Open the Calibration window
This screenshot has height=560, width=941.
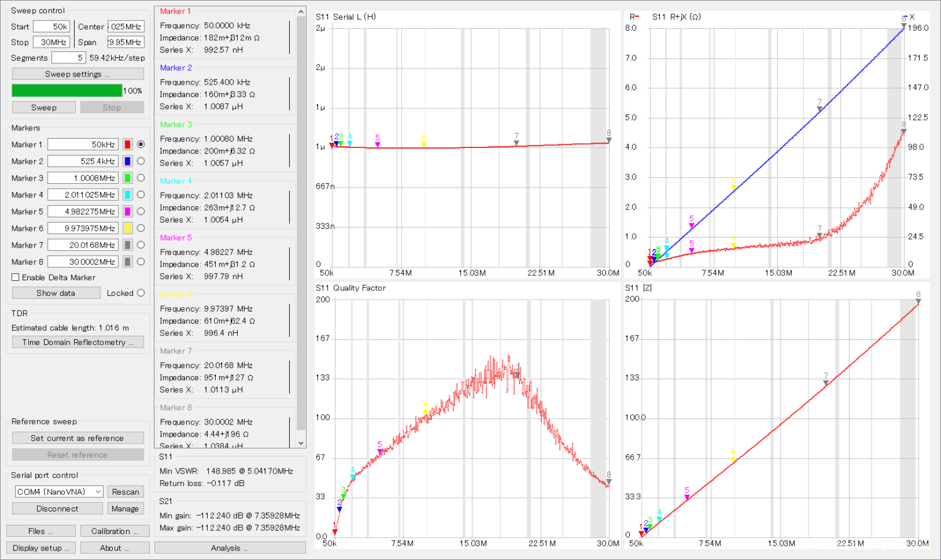tap(115, 531)
